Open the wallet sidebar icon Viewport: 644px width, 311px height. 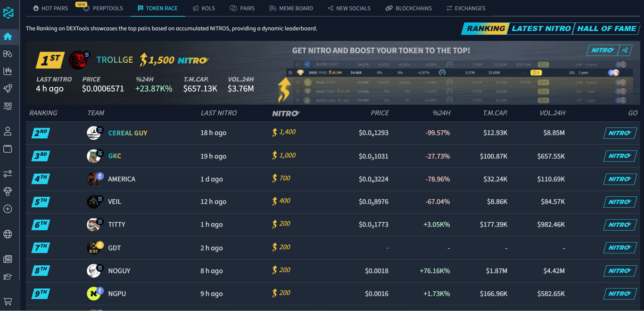(8, 149)
